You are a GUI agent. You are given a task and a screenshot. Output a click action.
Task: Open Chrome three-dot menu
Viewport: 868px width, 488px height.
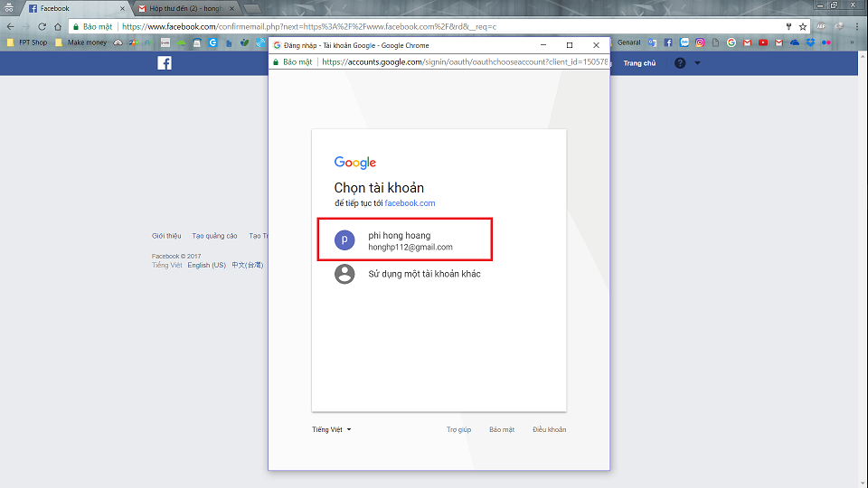tap(857, 26)
